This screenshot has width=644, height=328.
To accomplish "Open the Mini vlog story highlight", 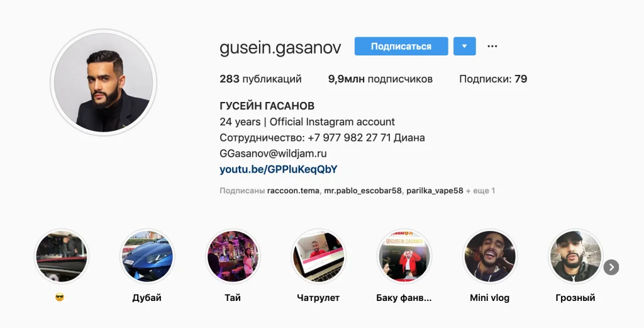I will tap(489, 256).
